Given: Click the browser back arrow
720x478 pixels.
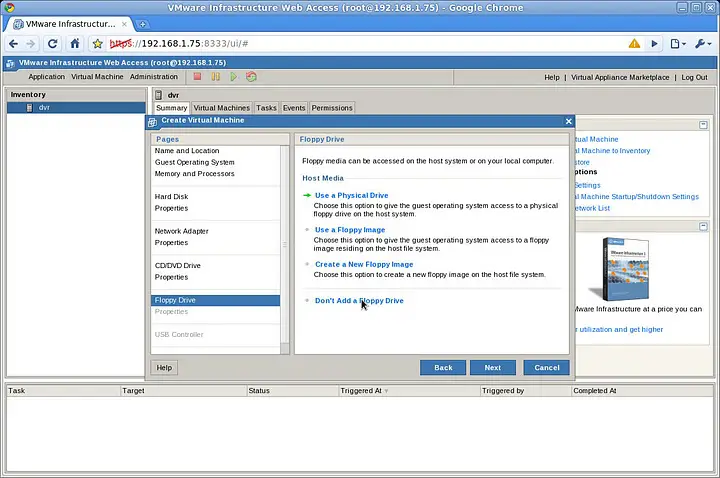Looking at the screenshot, I should pos(13,44).
